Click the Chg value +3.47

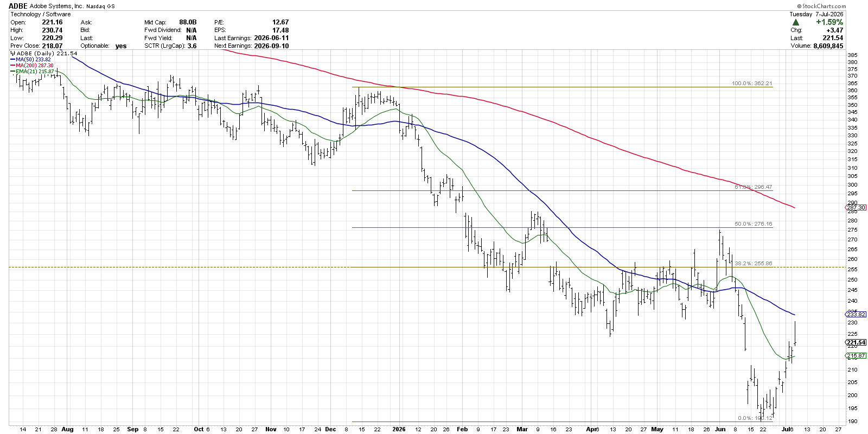835,30
